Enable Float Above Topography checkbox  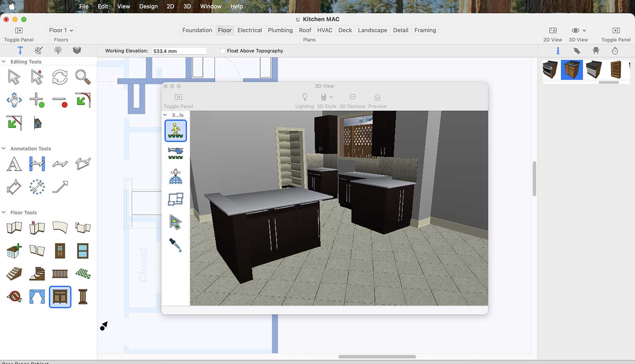[223, 51]
